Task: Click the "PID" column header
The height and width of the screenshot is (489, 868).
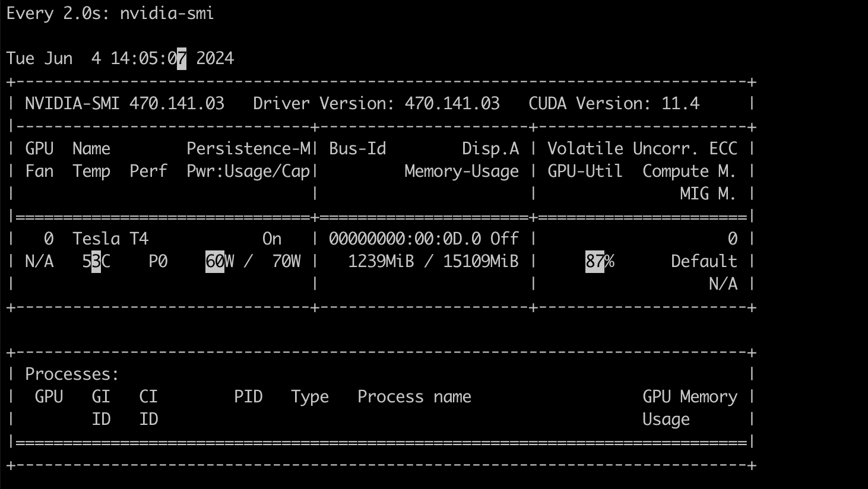Action: tap(248, 396)
